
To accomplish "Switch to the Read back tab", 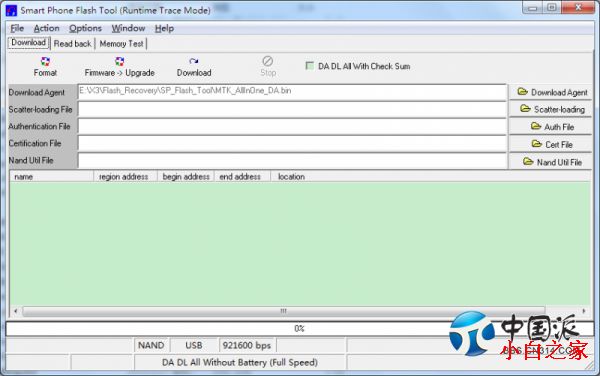I will (72, 44).
